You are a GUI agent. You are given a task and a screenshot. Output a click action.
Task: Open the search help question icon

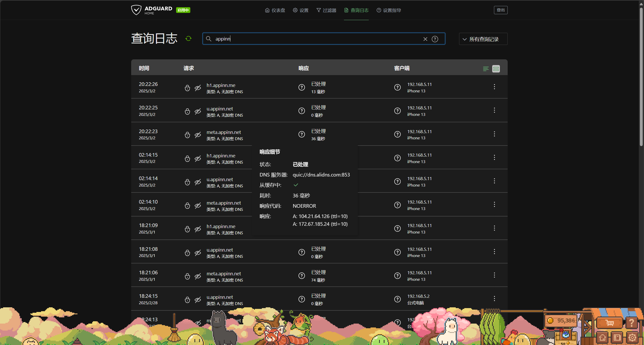[435, 39]
